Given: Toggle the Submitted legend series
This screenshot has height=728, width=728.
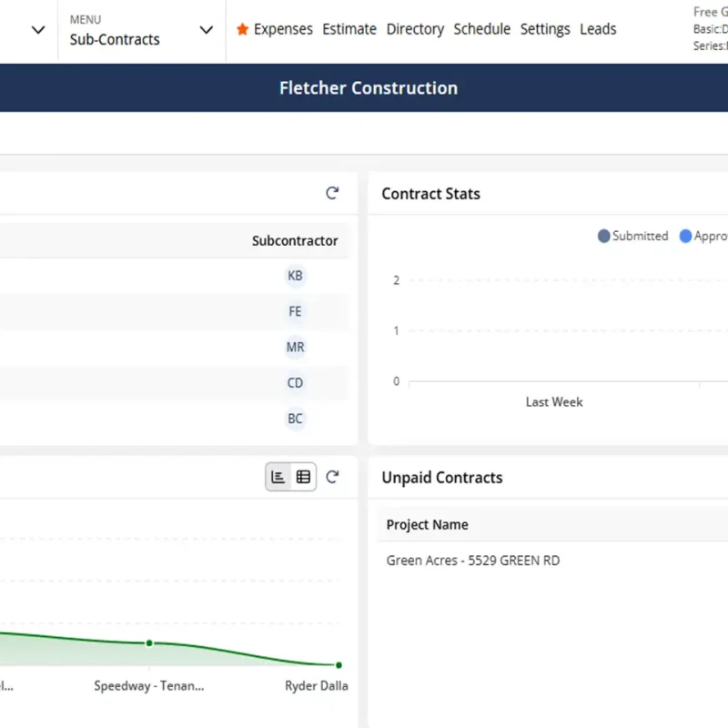Looking at the screenshot, I should click(x=632, y=236).
